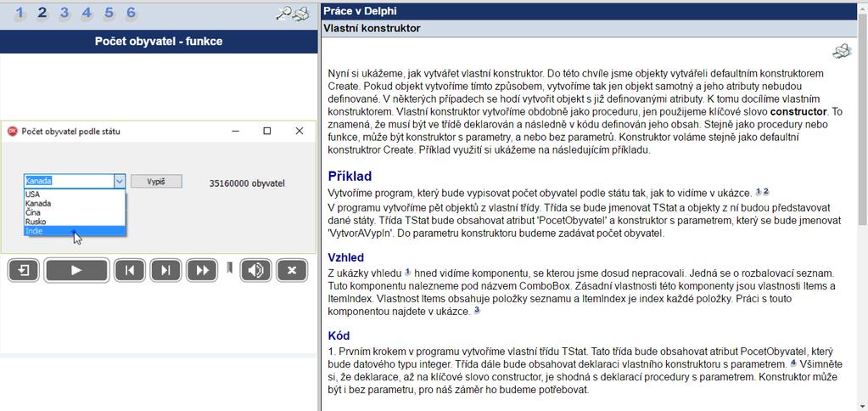Select step 2 in the page numbers
The width and height of the screenshot is (868, 411).
42,14
